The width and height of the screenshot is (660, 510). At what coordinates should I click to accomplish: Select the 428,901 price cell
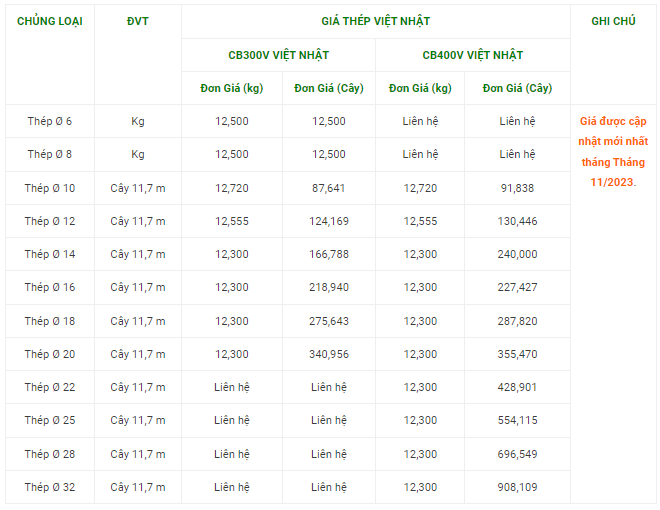[x=517, y=387]
